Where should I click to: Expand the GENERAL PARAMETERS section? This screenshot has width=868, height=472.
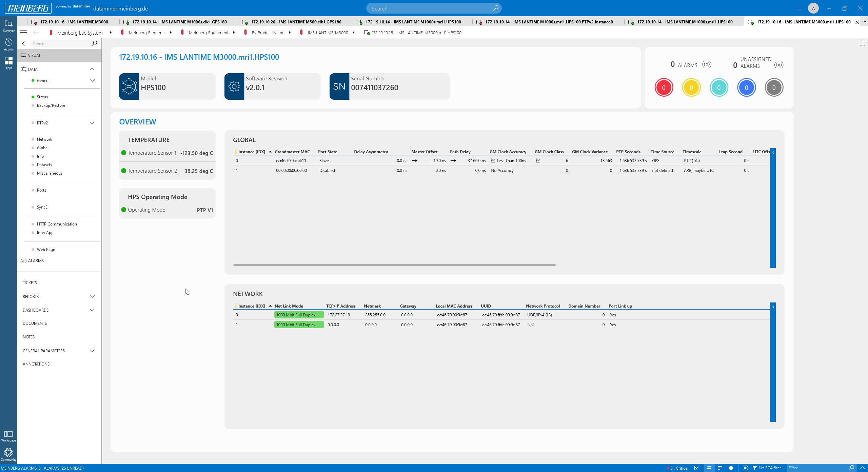click(x=92, y=351)
